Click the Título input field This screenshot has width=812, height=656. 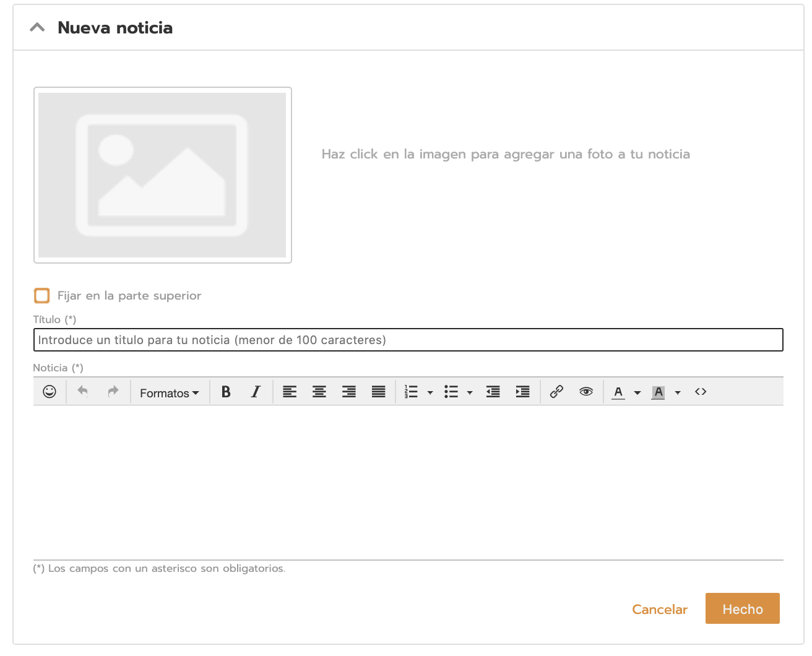(408, 340)
